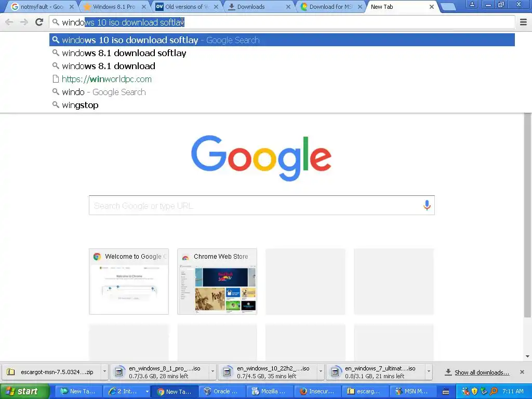Image resolution: width=532 pixels, height=399 pixels.
Task: Click en_windows_10_22h2 iso download item
Action: point(268,372)
